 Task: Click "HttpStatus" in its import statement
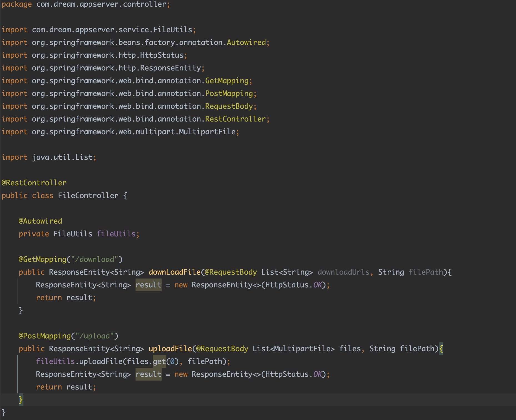[162, 55]
